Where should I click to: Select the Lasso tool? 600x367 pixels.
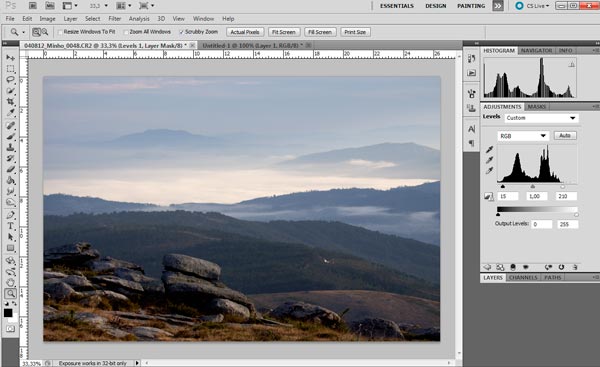[x=10, y=80]
